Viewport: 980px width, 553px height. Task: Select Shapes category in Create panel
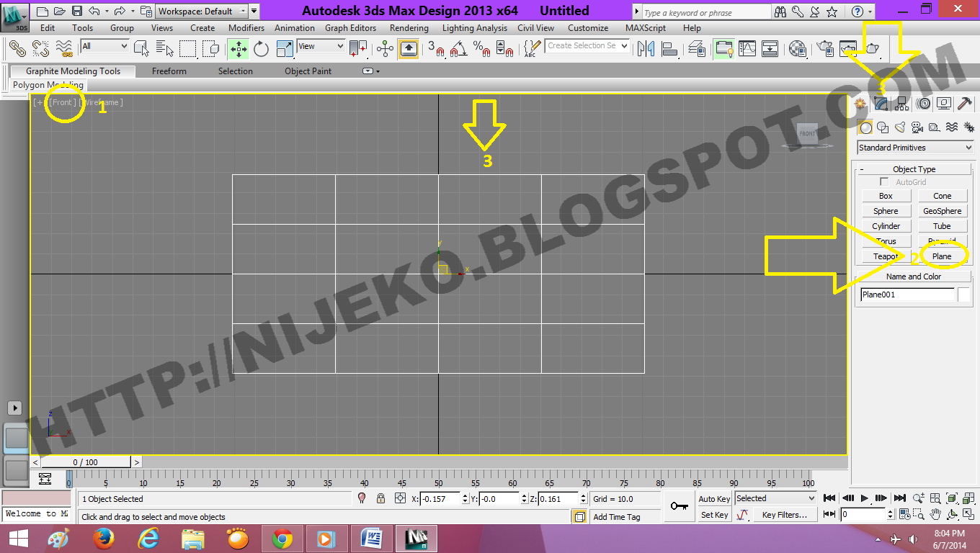(883, 127)
